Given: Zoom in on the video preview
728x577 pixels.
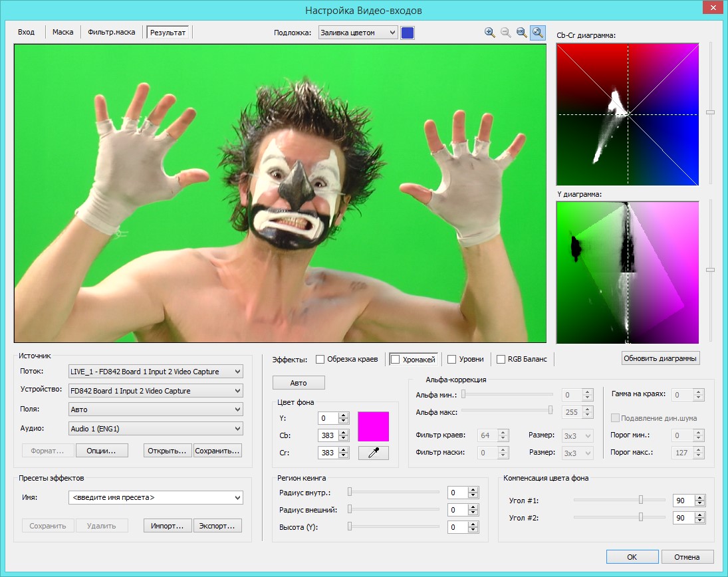Looking at the screenshot, I should (x=489, y=33).
